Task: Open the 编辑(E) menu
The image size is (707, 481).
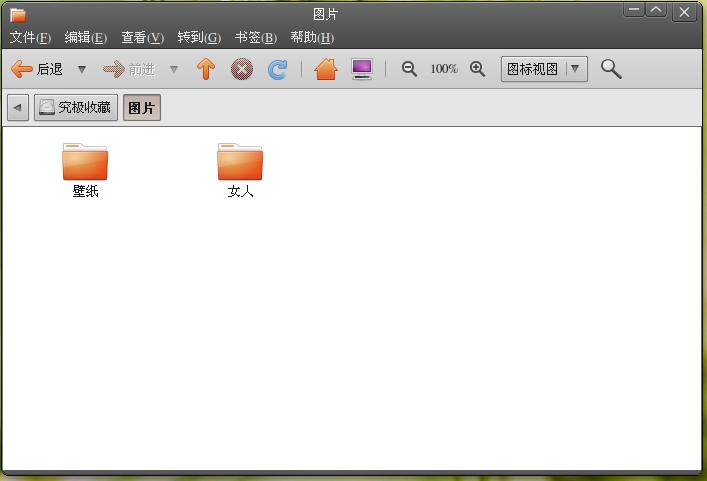Action: 86,37
